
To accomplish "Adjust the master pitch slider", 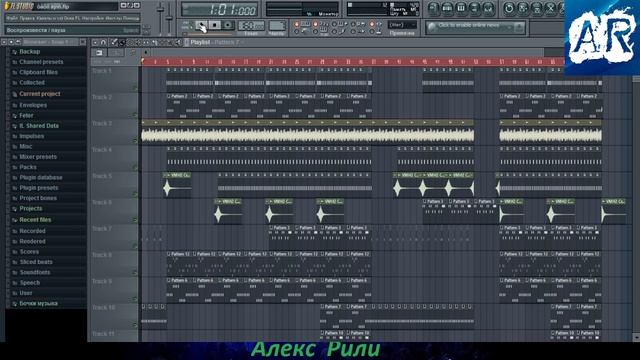I will [x=169, y=18].
